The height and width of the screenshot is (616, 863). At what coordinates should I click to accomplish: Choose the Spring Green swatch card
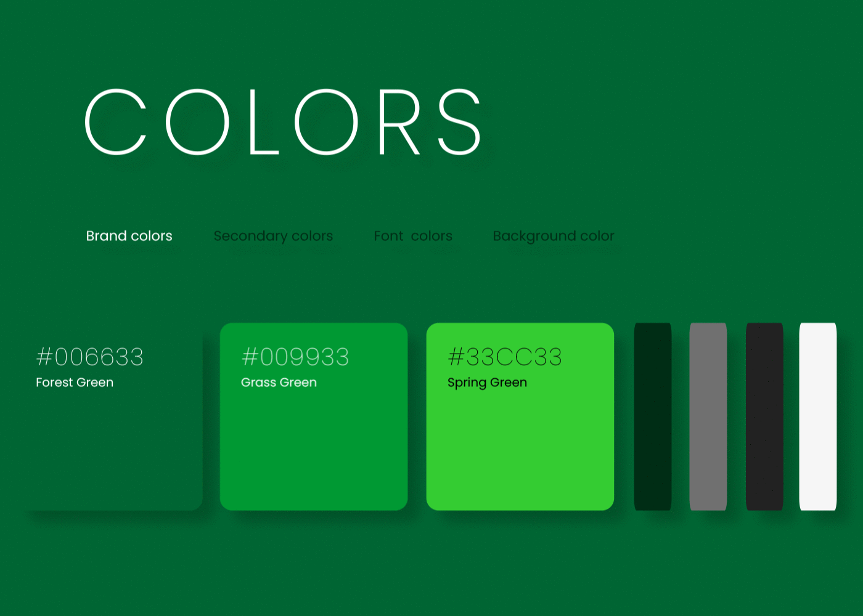click(x=520, y=450)
